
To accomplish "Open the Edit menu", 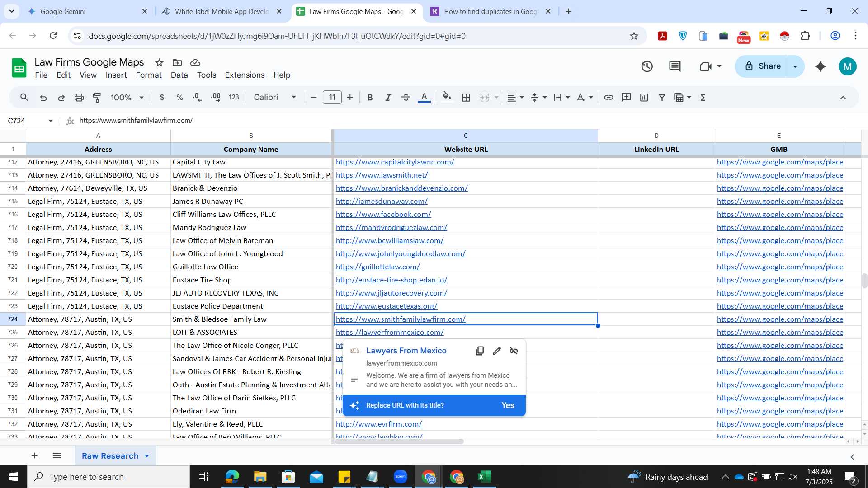I will 63,75.
